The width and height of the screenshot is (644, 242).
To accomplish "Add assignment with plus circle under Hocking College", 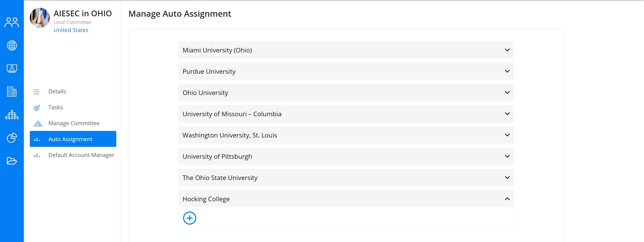I will 189,218.
